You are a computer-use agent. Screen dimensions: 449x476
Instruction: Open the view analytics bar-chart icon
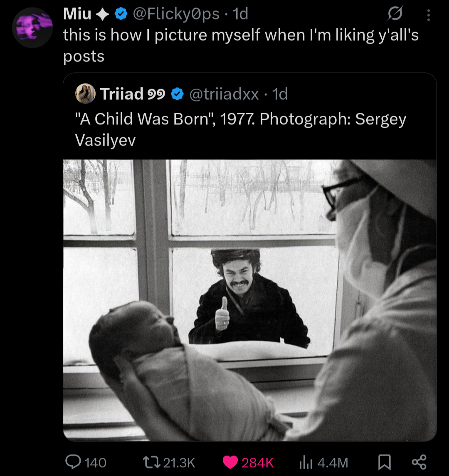pos(306,462)
